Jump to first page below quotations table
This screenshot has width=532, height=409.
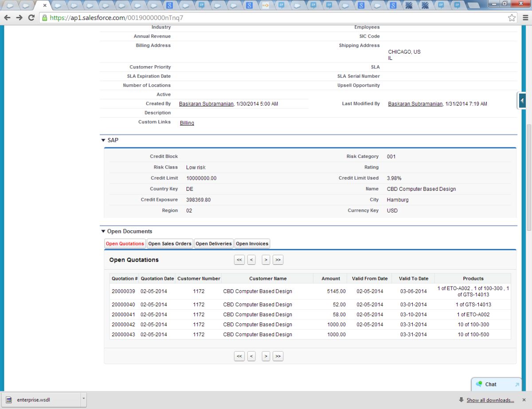[x=239, y=356]
